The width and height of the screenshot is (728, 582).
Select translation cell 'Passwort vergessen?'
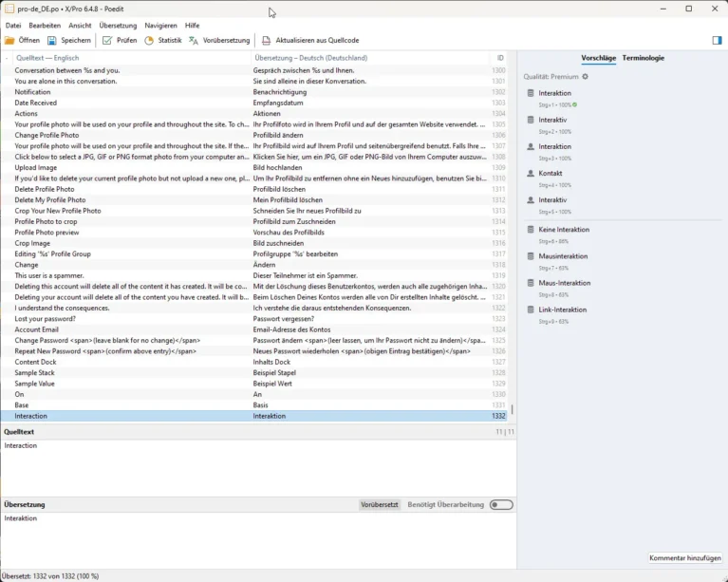pyautogui.click(x=283, y=319)
